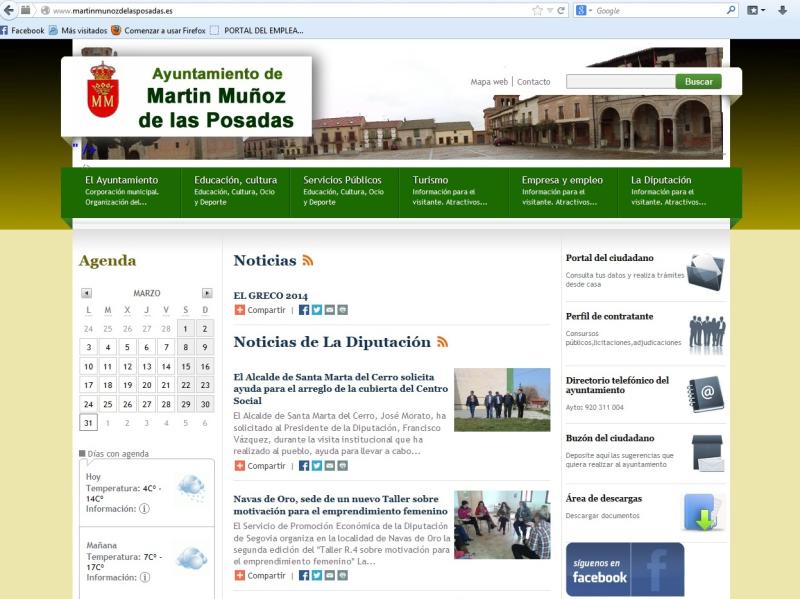Open the Mapa web link
The width and height of the screenshot is (800, 599).
(489, 82)
